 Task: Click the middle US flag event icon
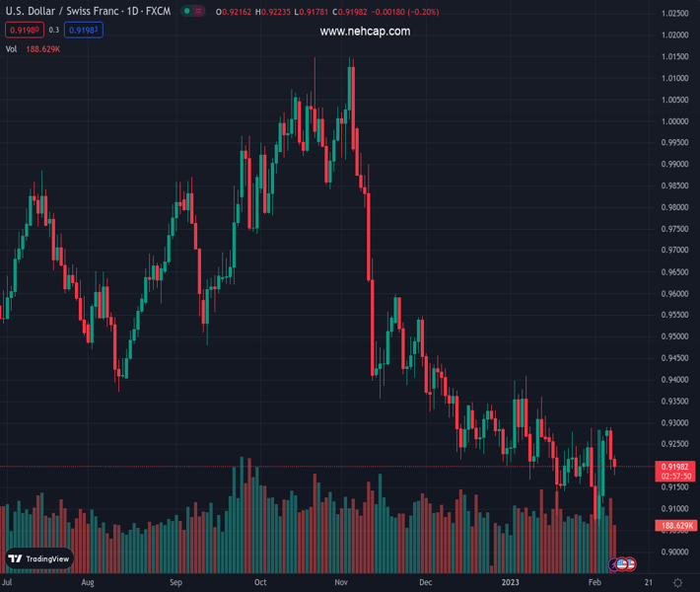622,564
